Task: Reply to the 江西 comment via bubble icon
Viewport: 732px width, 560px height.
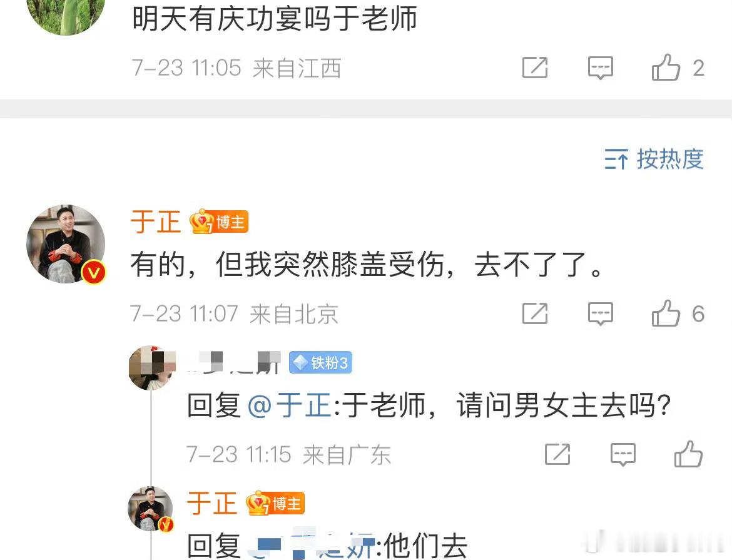Action: tap(601, 68)
